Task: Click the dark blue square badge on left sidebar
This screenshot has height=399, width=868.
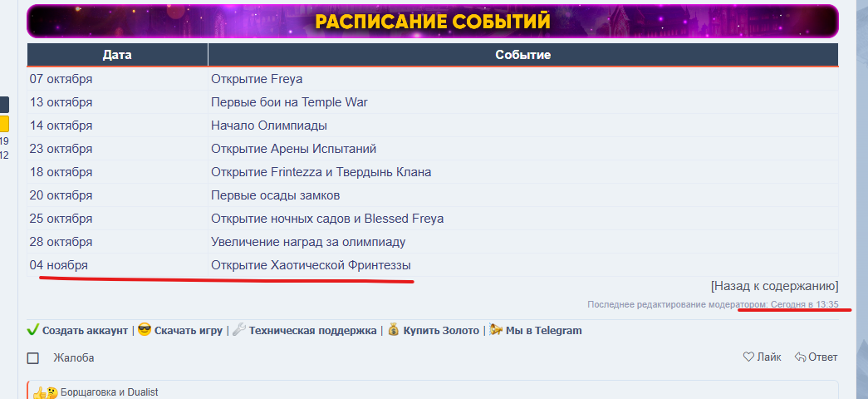Action: pos(4,105)
